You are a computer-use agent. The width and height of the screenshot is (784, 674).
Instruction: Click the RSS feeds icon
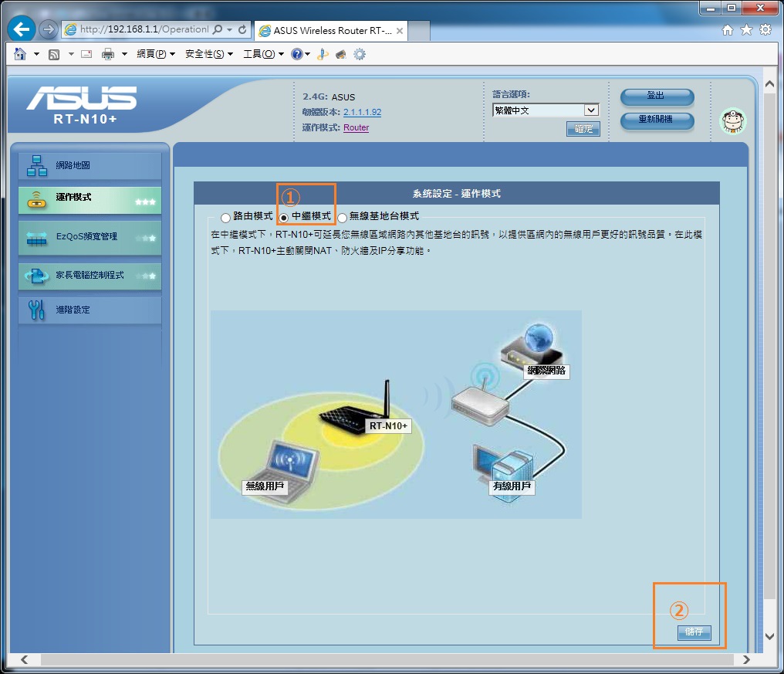point(54,54)
